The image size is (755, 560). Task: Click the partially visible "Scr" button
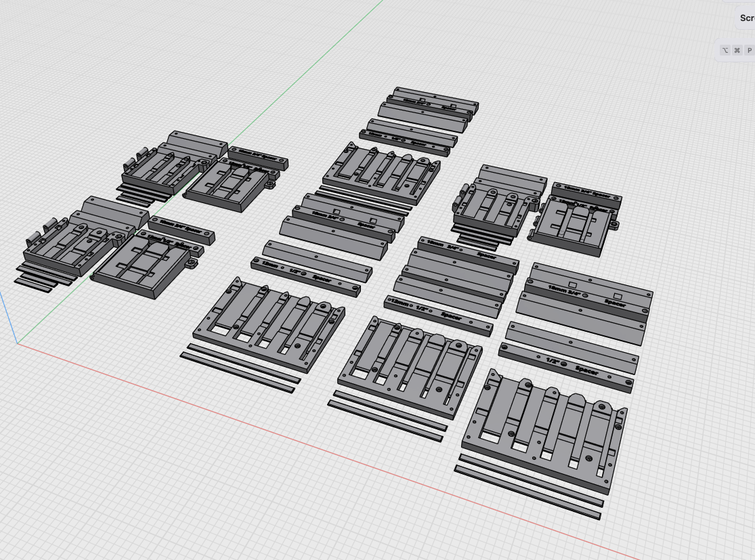(746, 18)
